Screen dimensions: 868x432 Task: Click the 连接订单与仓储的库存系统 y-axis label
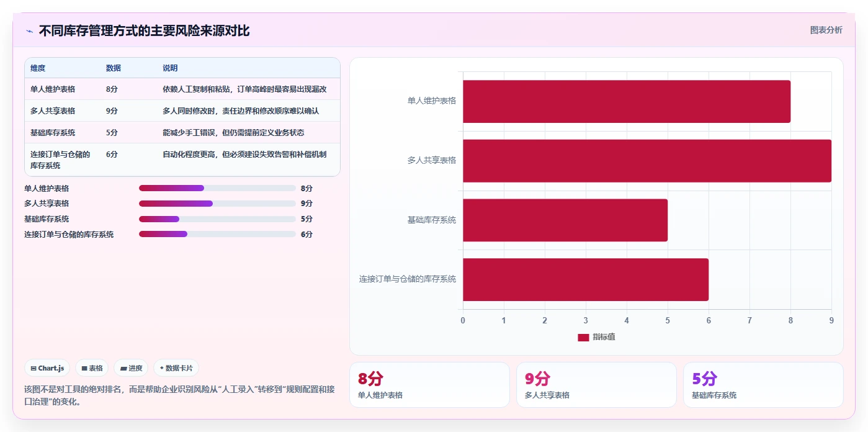(x=408, y=279)
